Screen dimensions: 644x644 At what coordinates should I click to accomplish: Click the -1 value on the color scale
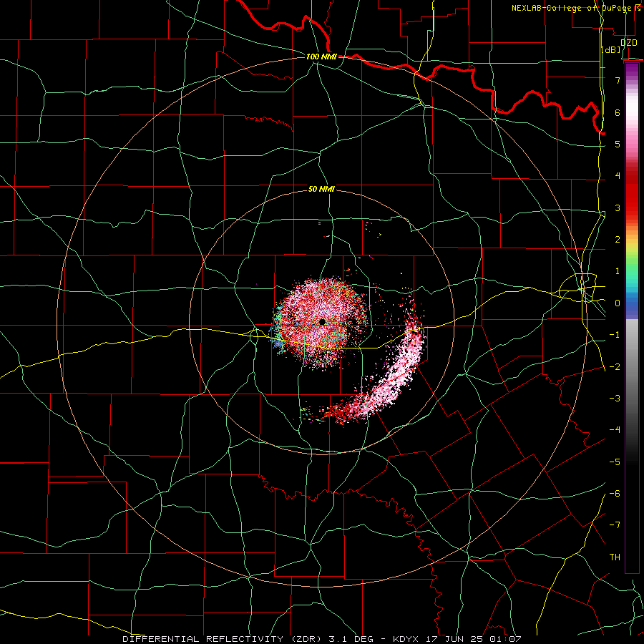pos(615,335)
